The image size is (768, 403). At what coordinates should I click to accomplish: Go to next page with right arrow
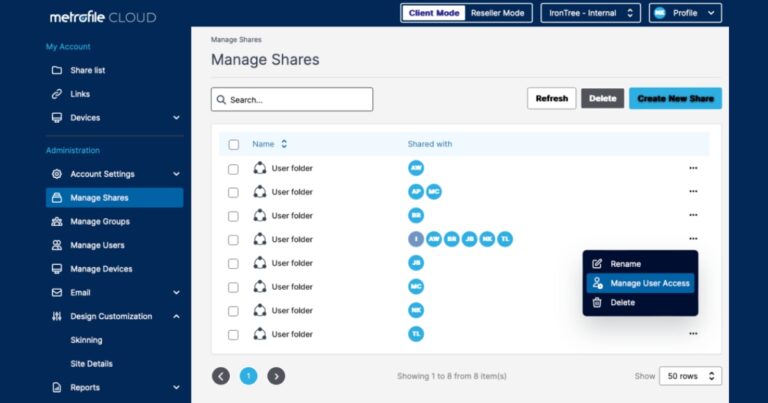tap(276, 376)
